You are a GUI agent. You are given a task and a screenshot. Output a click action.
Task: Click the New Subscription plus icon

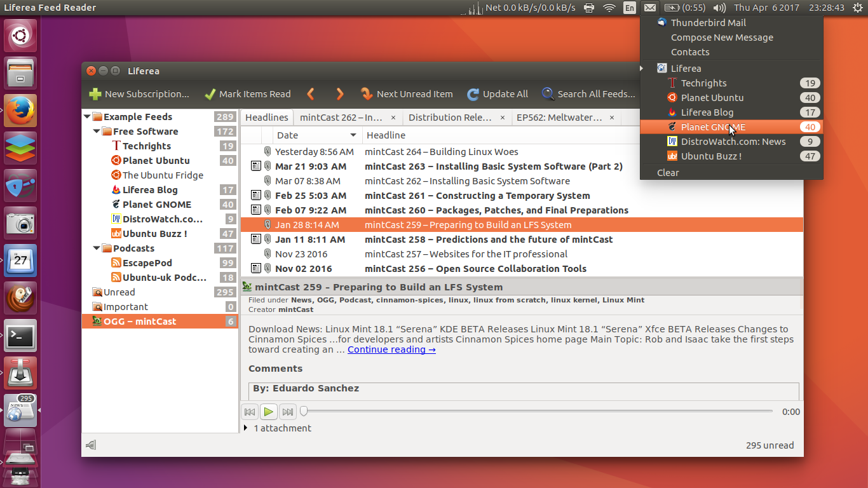pos(95,94)
